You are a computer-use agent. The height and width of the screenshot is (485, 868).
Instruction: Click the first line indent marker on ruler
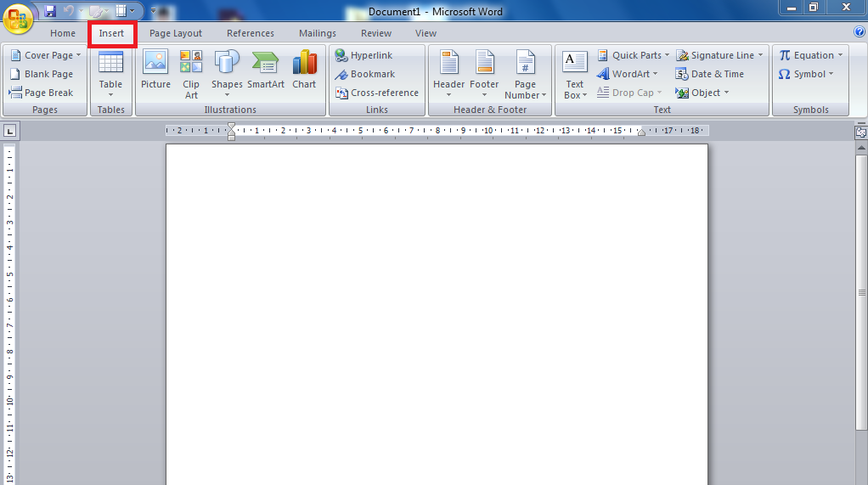[x=231, y=127]
